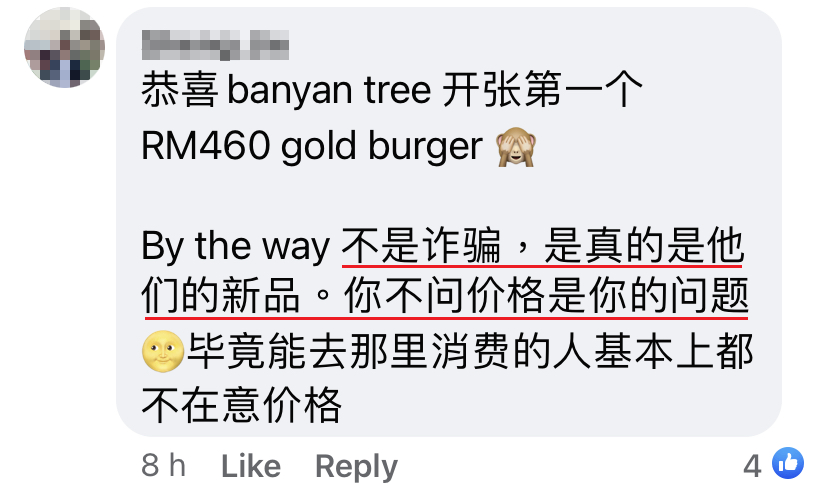Click the RM460 gold burger text
The image size is (828, 488).
click(312, 146)
